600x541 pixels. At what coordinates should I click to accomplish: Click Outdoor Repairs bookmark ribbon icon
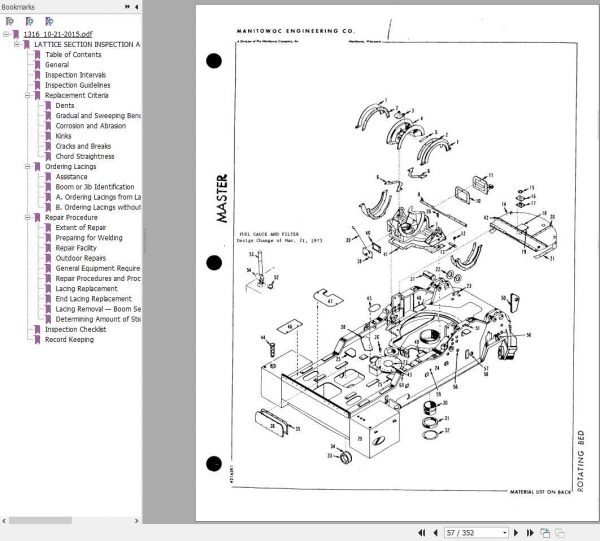tap(48, 258)
